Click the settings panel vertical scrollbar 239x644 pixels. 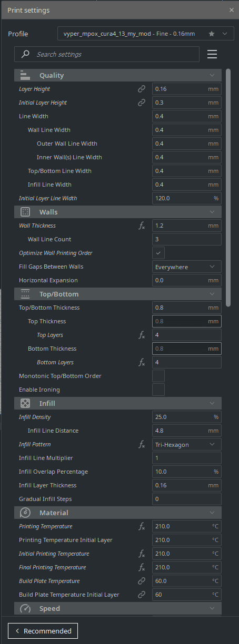[228, 188]
